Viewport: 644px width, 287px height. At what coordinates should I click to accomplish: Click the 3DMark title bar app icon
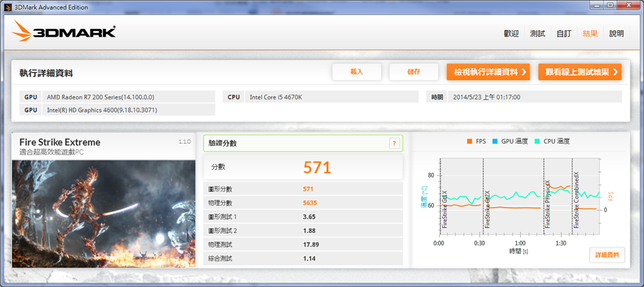click(x=8, y=8)
